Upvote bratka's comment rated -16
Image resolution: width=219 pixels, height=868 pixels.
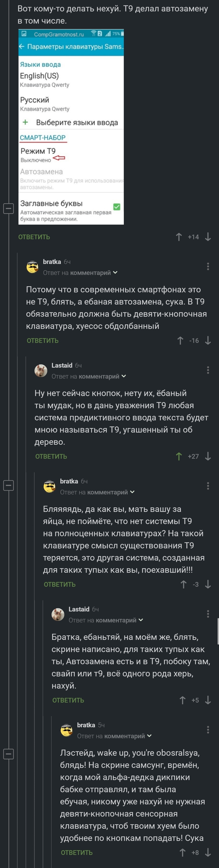point(180,341)
